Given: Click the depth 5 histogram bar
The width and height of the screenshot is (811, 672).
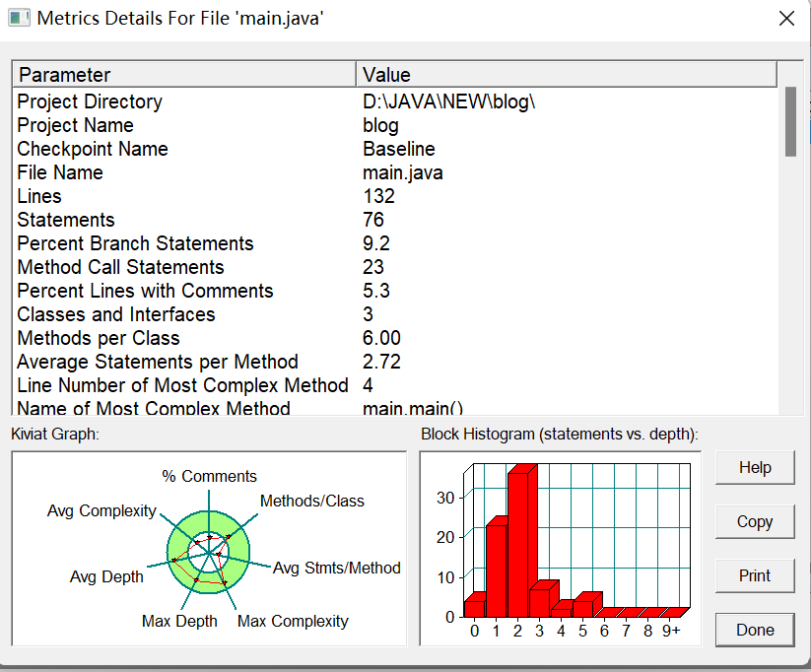Looking at the screenshot, I should (x=583, y=607).
